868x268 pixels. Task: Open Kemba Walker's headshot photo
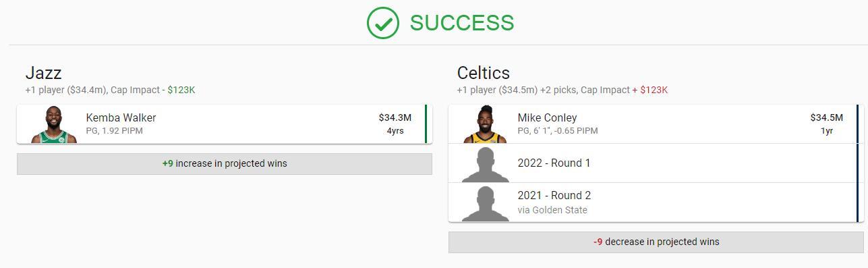(x=54, y=124)
